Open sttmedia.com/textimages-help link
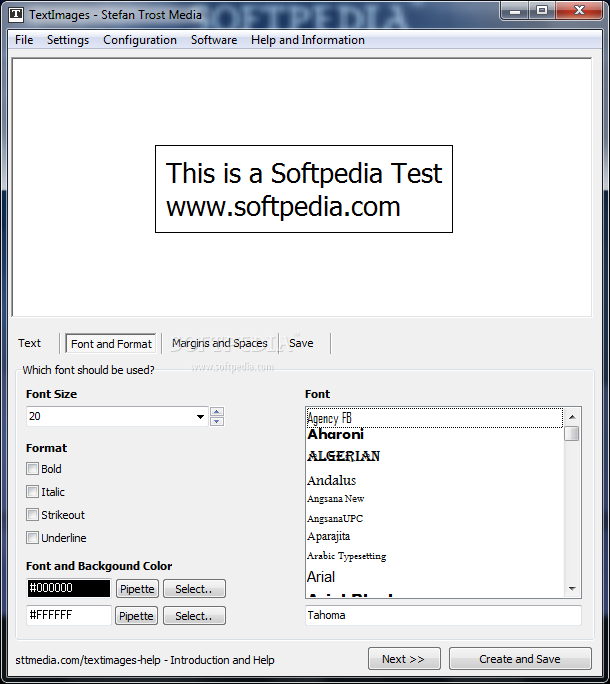 click(145, 660)
